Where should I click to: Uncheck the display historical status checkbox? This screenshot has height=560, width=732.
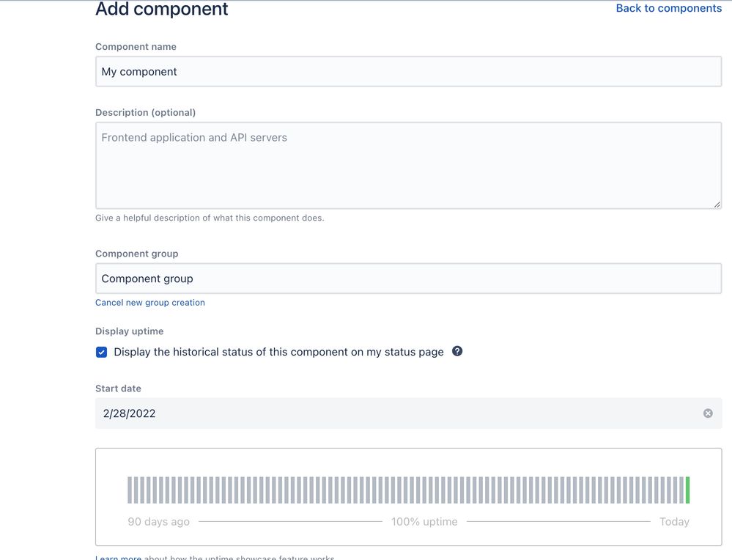pyautogui.click(x=102, y=352)
